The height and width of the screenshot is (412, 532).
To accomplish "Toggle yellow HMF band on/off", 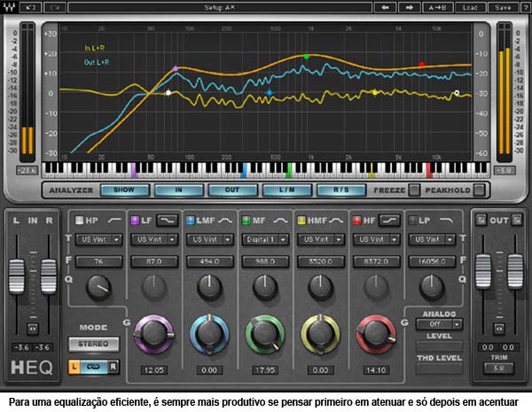I will pos(301,221).
